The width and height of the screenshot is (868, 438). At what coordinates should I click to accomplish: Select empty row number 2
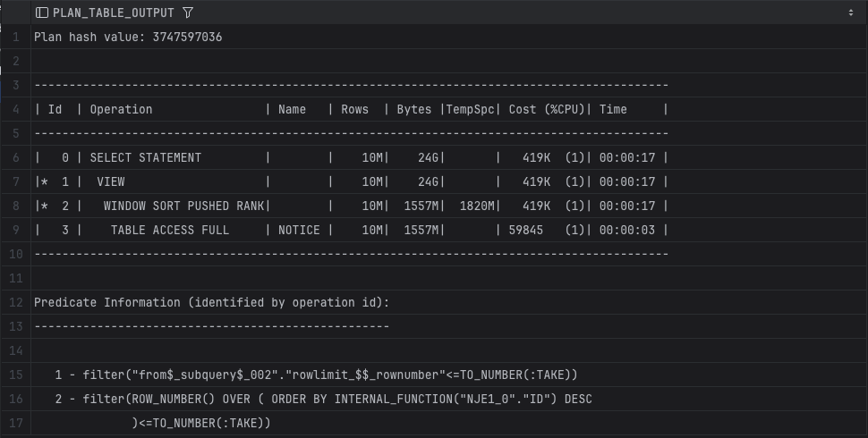(15, 61)
